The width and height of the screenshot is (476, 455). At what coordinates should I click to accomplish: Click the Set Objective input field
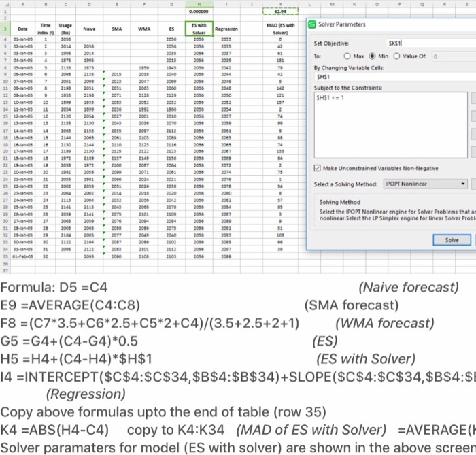pos(431,44)
